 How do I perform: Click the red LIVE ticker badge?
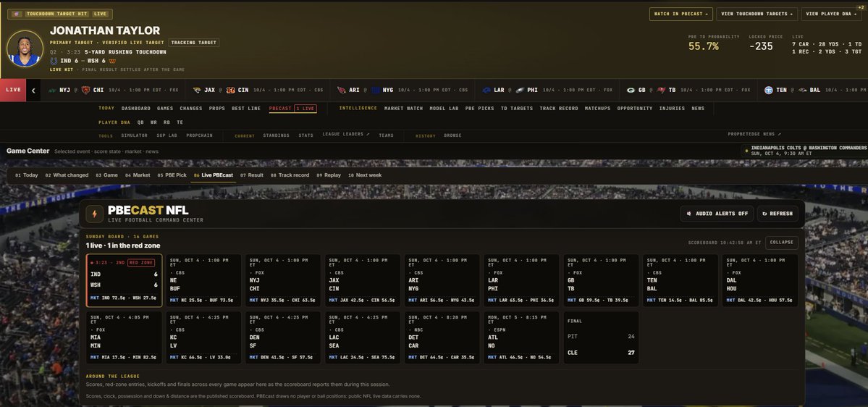point(13,91)
